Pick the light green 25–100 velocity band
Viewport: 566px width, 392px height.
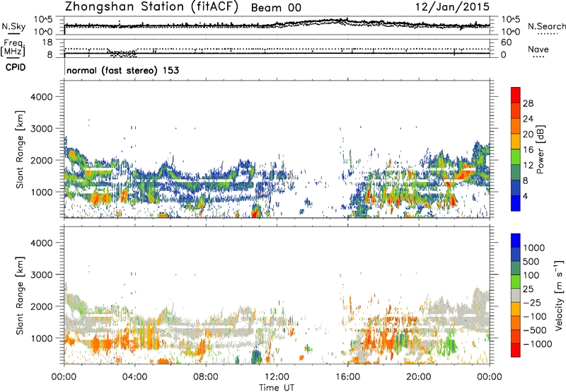pyautogui.click(x=516, y=282)
